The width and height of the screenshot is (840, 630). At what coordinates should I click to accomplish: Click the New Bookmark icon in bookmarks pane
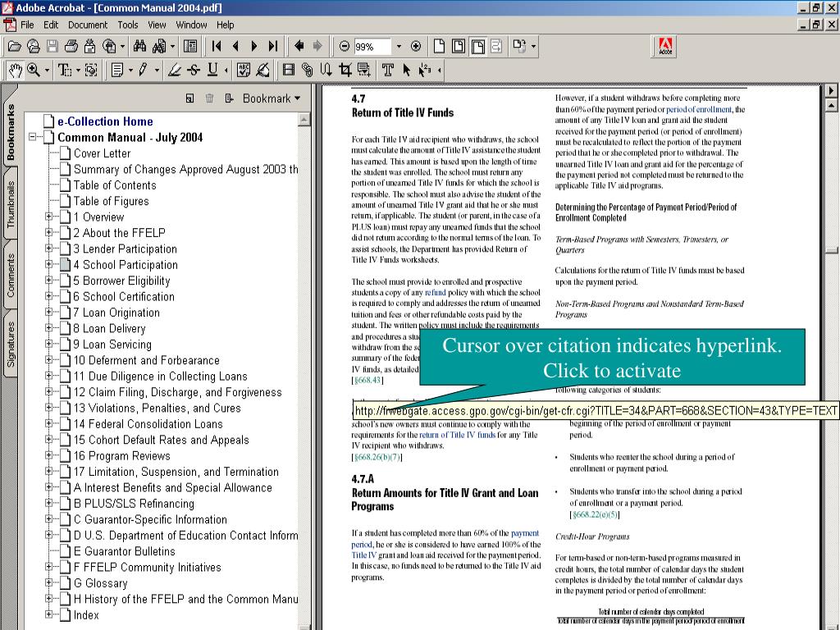click(189, 98)
